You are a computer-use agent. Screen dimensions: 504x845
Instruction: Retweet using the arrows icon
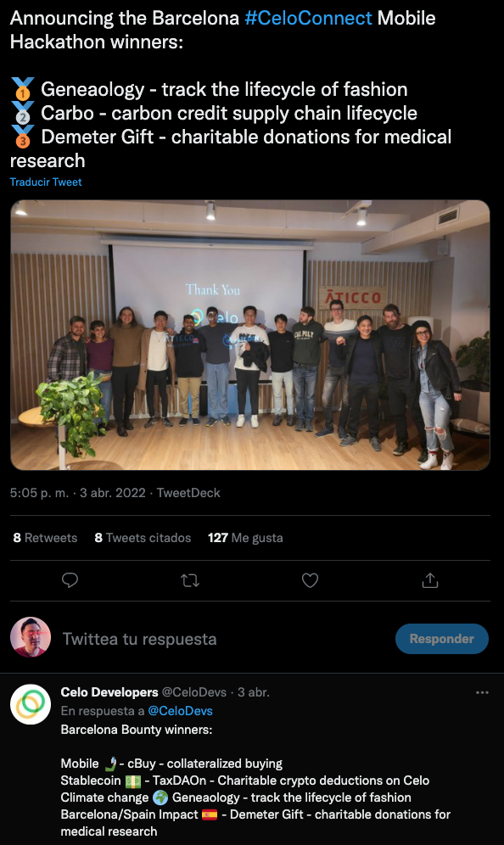(190, 580)
